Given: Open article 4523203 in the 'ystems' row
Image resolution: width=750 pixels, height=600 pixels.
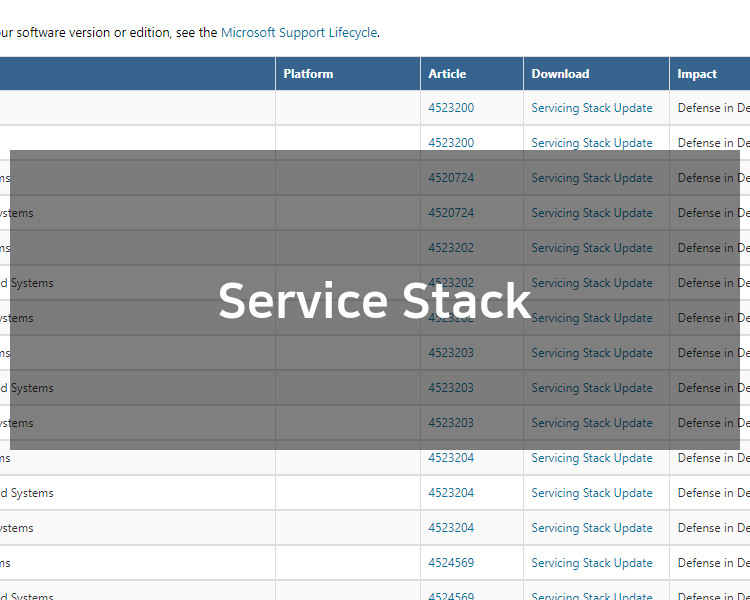Looking at the screenshot, I should click(x=451, y=422).
